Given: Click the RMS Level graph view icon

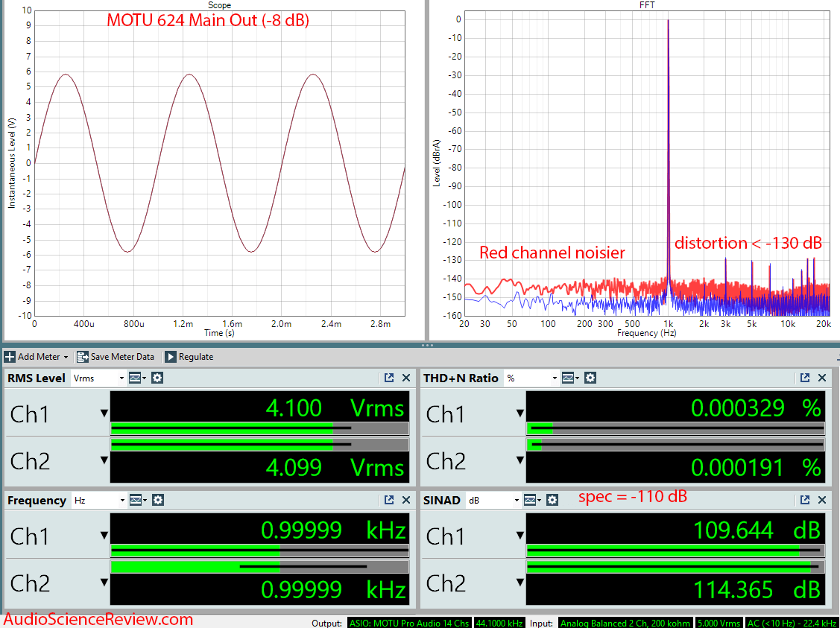Looking at the screenshot, I should click(x=136, y=378).
